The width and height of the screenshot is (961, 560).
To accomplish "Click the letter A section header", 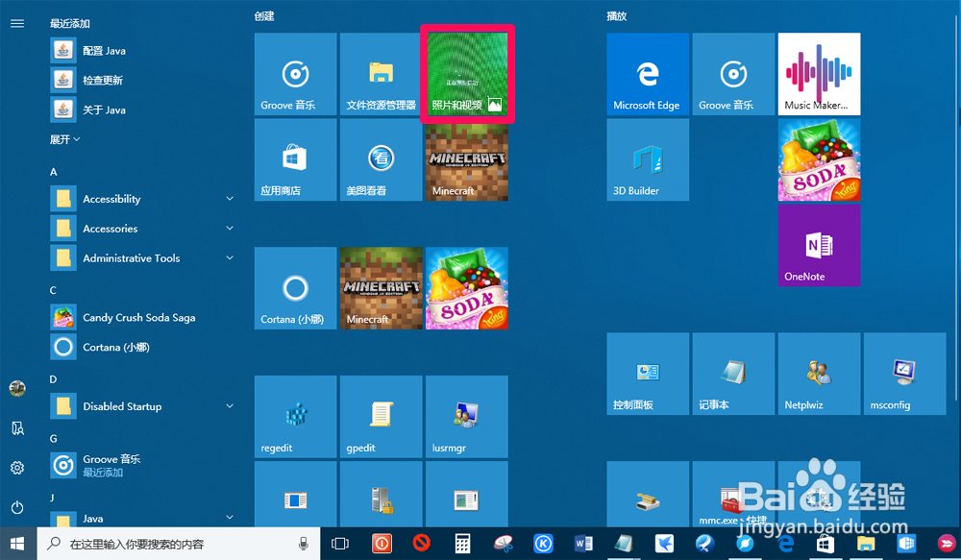I will [53, 172].
